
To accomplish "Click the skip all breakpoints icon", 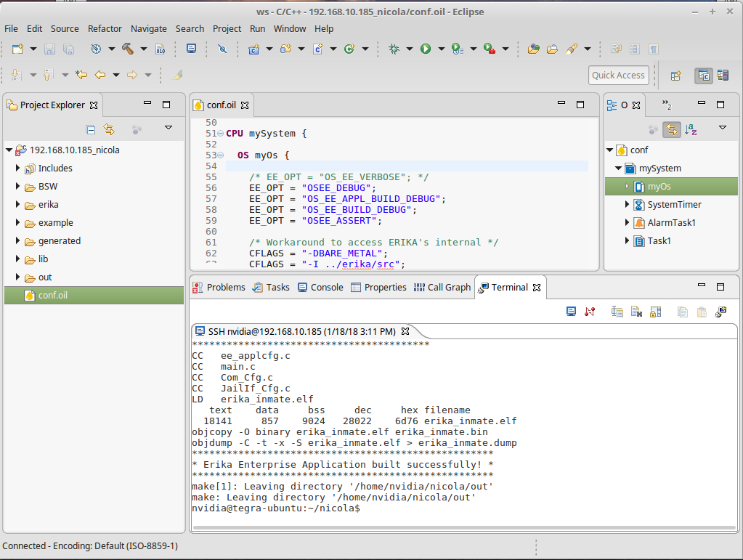I will (222, 49).
